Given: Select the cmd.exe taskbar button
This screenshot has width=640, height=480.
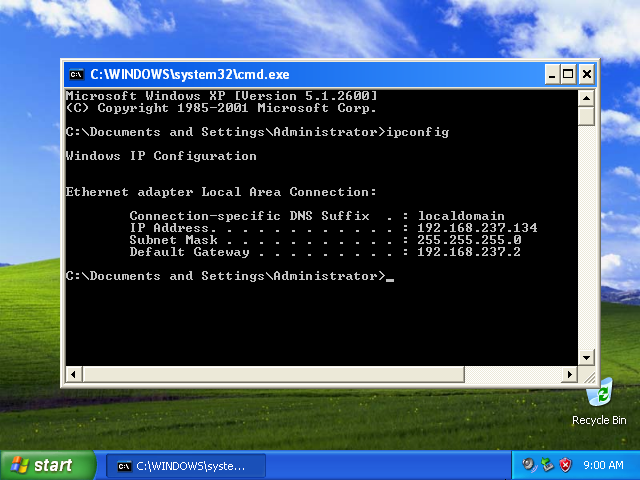Looking at the screenshot, I should pos(186,466).
